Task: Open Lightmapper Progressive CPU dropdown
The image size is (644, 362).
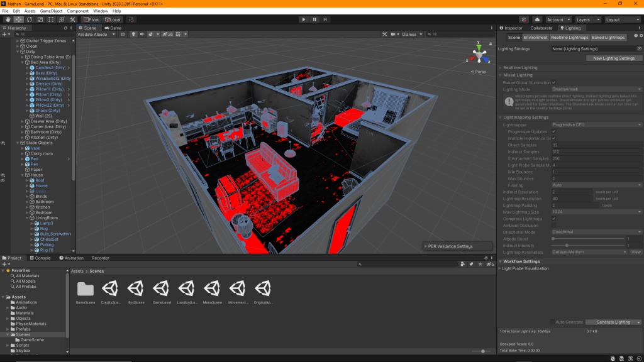Action: (596, 124)
